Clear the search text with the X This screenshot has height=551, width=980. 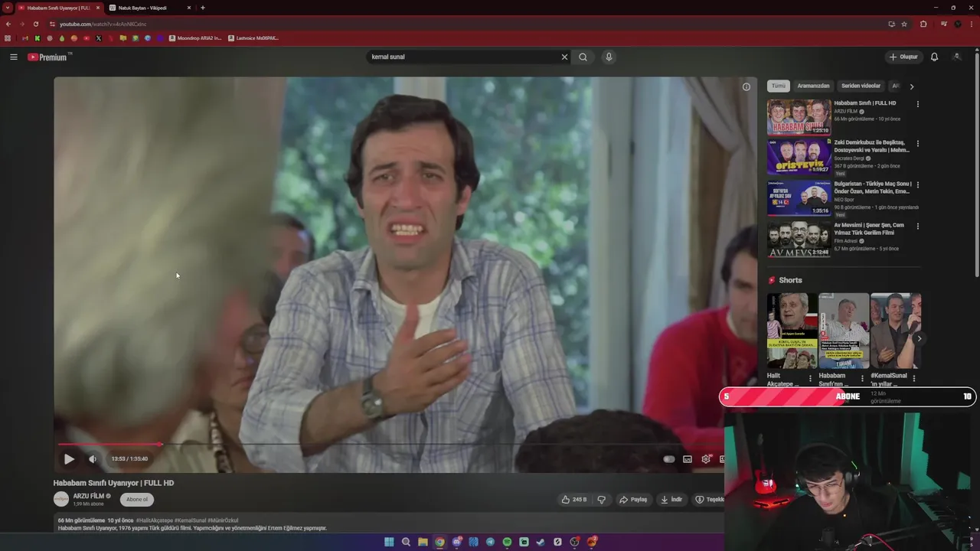click(564, 57)
